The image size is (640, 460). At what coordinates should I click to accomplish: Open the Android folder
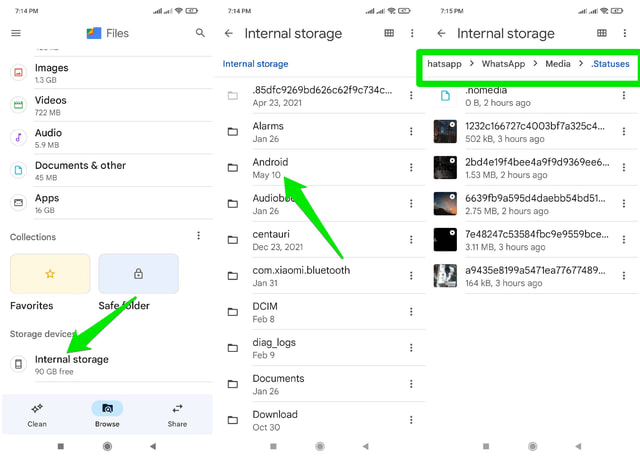[x=320, y=168]
